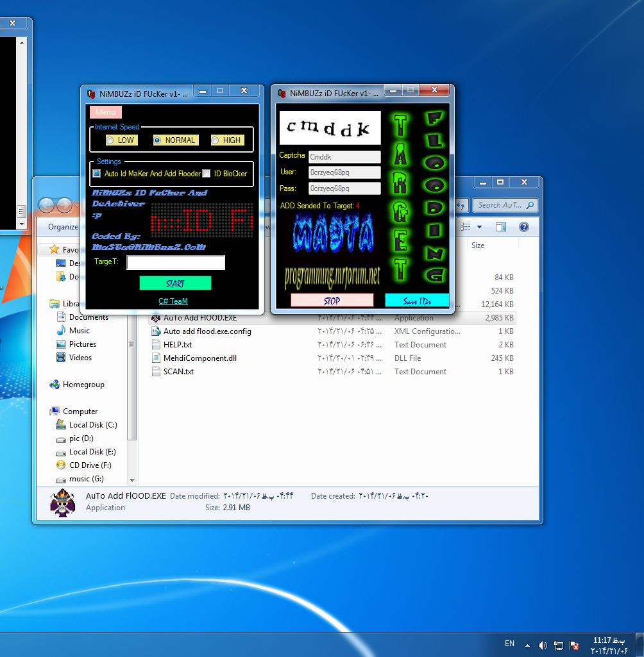Screen dimensions: 644x657
Task: Click the right NiMBUZz window title icon
Action: (282, 93)
